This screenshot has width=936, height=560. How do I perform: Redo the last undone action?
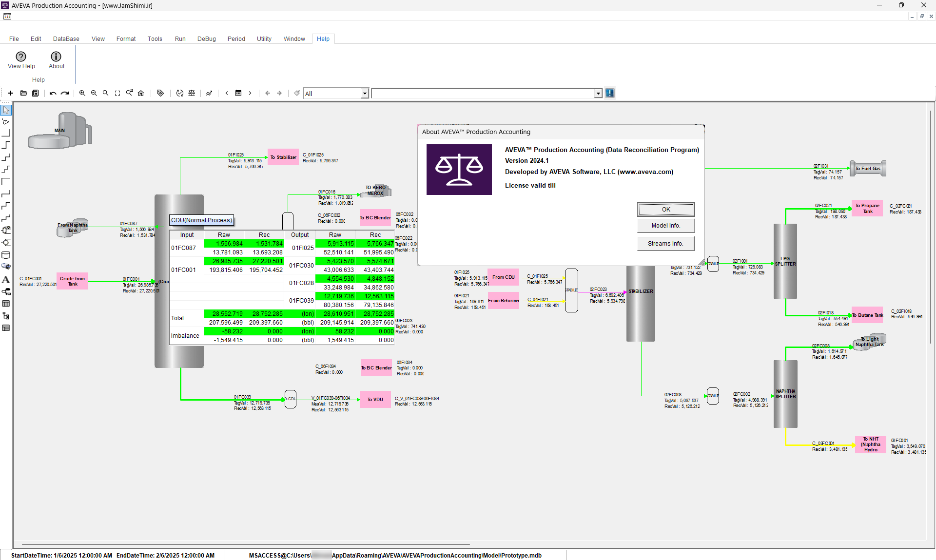click(65, 93)
